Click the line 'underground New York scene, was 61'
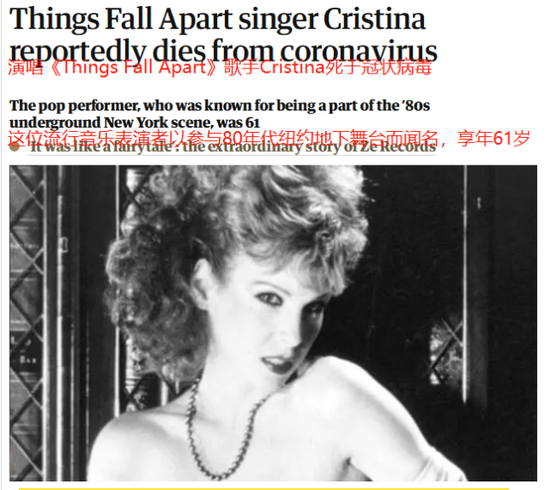550x490 pixels. pyautogui.click(x=134, y=123)
